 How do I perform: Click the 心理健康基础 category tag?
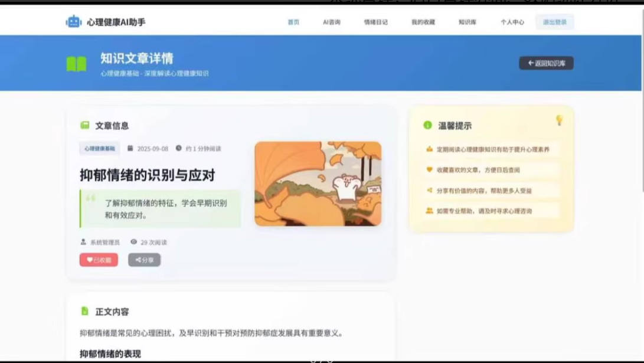point(100,149)
